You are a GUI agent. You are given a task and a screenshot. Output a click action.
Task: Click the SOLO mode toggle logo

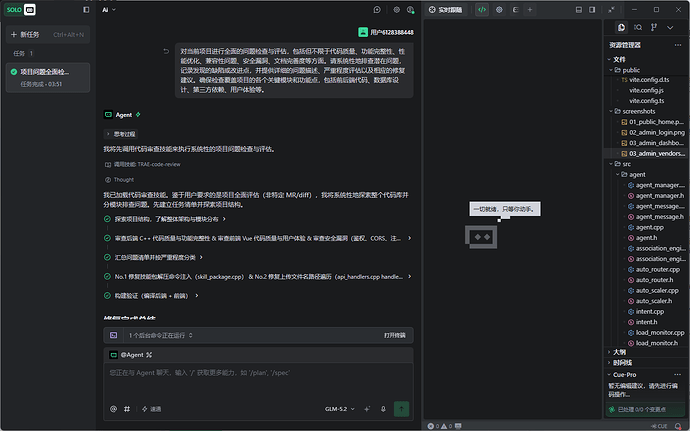tap(20, 10)
